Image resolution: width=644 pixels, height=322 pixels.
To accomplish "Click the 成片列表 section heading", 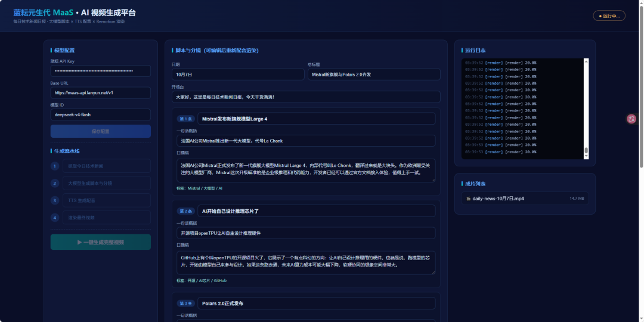I will pos(475,184).
